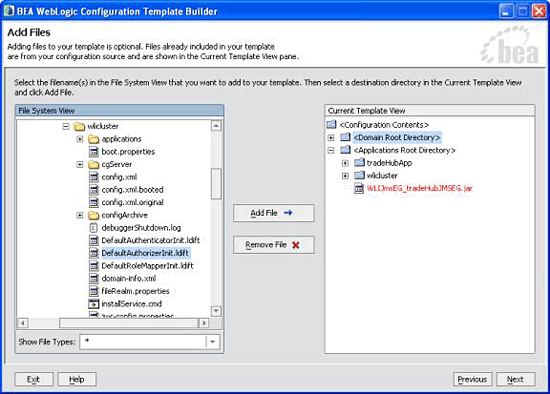Expand the Domain Root Directory node

[331, 138]
